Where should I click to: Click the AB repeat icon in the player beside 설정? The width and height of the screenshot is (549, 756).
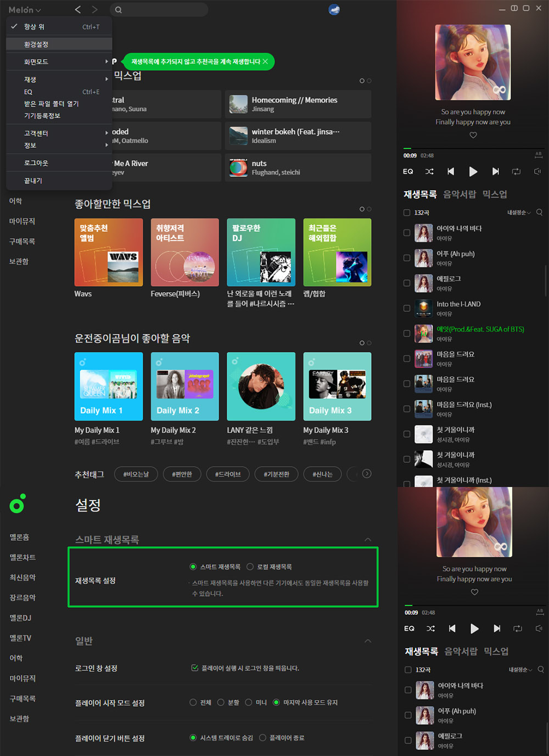point(540,612)
